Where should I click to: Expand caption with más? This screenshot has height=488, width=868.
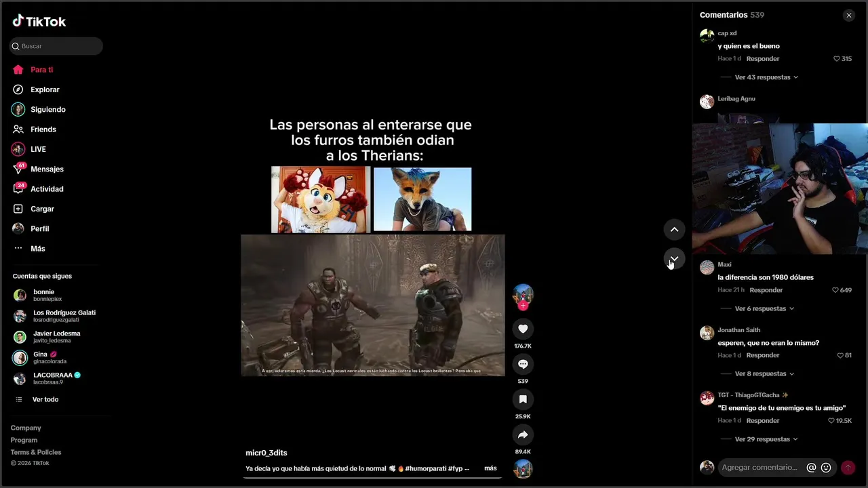(x=490, y=468)
